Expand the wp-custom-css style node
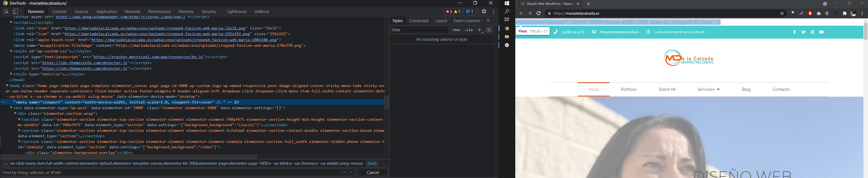This screenshot has height=178, width=868. click(11, 51)
